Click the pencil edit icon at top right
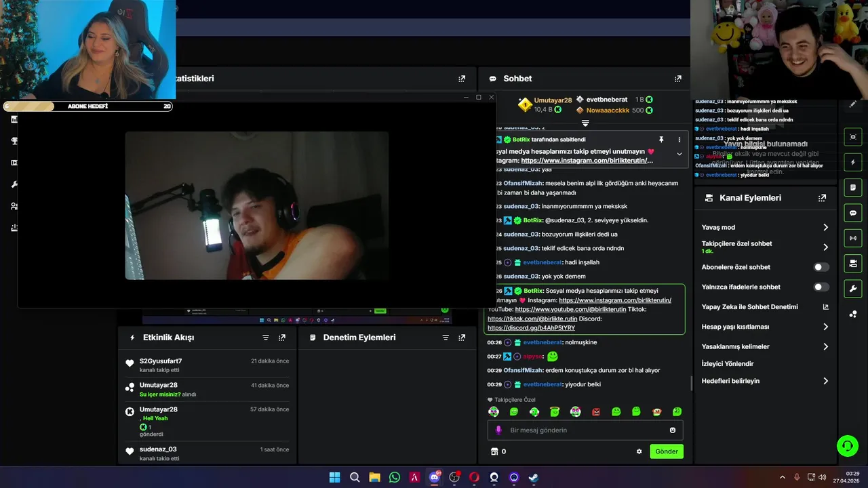 852,104
